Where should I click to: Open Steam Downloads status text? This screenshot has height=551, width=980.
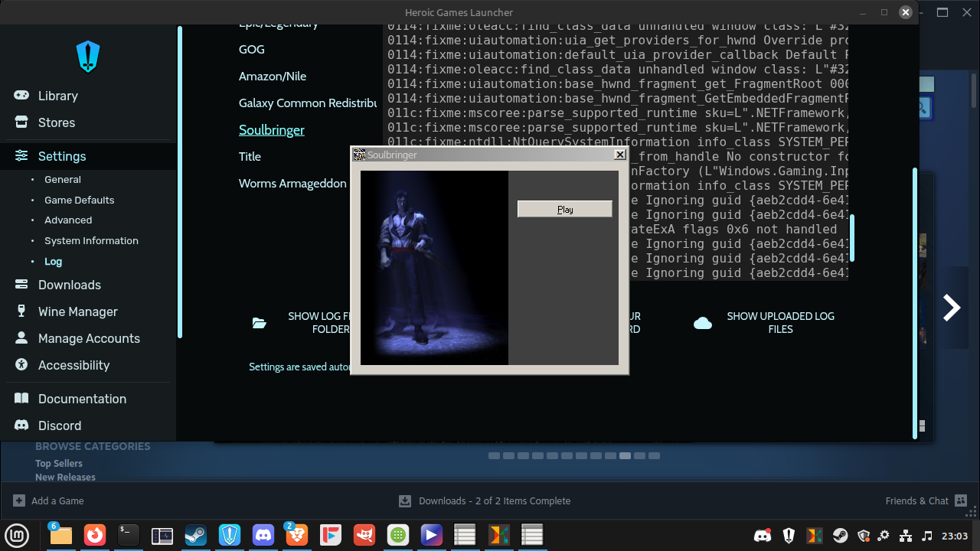click(x=495, y=501)
